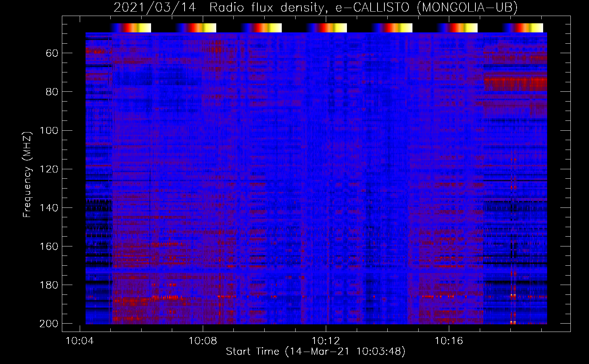Click the 140 MHz frequency tick label

coord(49,207)
